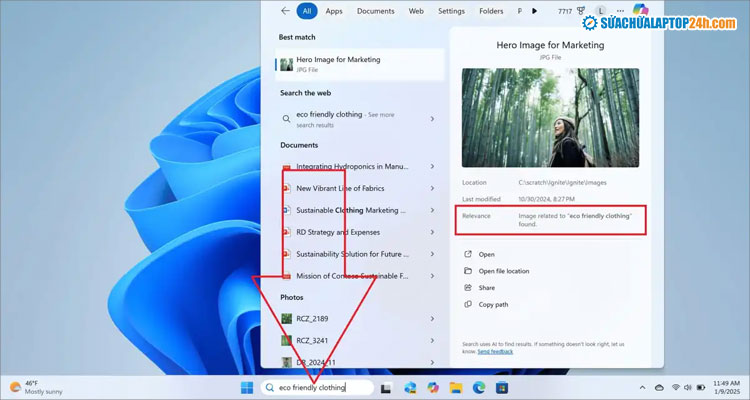Open File Explorer from the taskbar

pos(456,388)
